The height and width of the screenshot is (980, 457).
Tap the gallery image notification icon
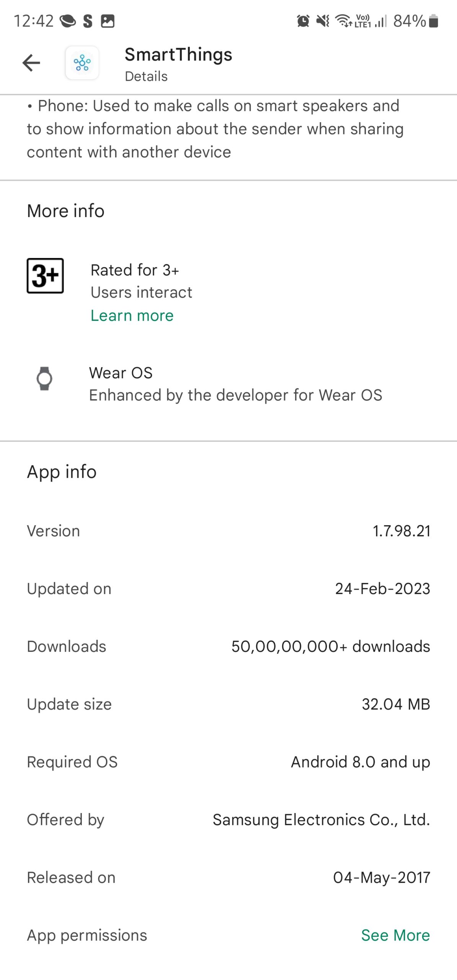108,21
